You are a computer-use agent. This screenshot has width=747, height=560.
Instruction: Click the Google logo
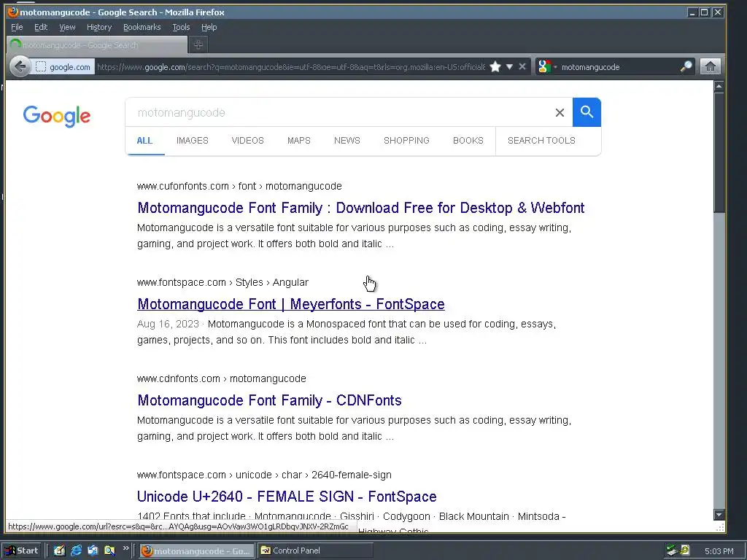pyautogui.click(x=57, y=116)
